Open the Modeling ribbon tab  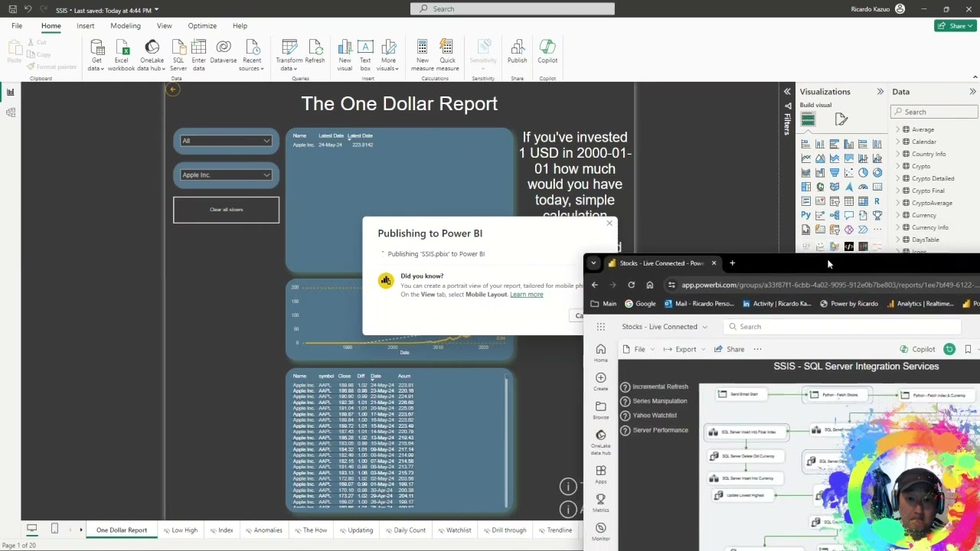click(x=126, y=26)
